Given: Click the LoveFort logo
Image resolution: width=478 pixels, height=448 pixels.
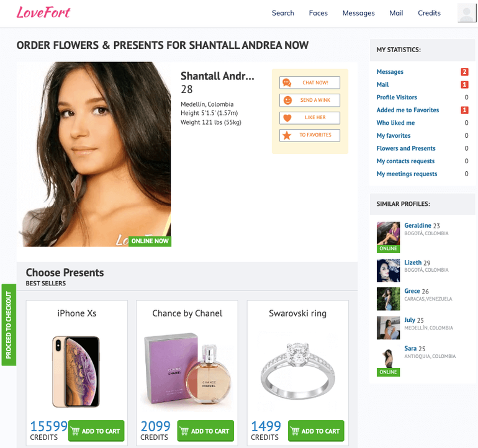Looking at the screenshot, I should click(x=43, y=12).
